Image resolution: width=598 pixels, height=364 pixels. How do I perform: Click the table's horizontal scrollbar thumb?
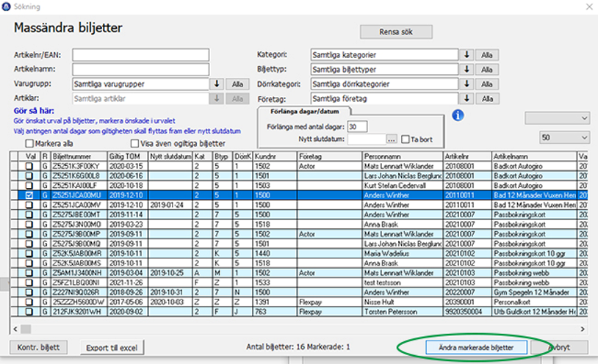coord(26,329)
